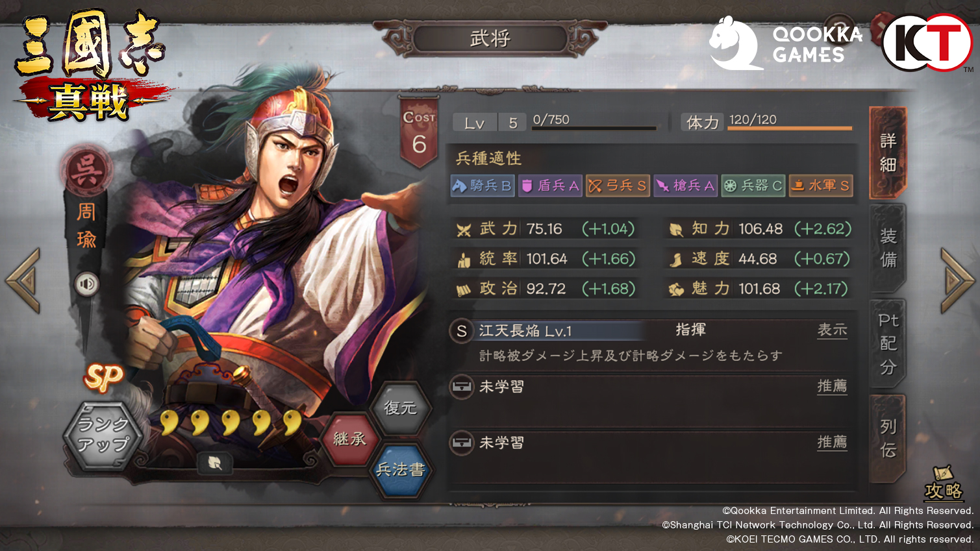Tap the orange 体力 stamina bar
Screen dimensions: 980x551
tap(789, 129)
